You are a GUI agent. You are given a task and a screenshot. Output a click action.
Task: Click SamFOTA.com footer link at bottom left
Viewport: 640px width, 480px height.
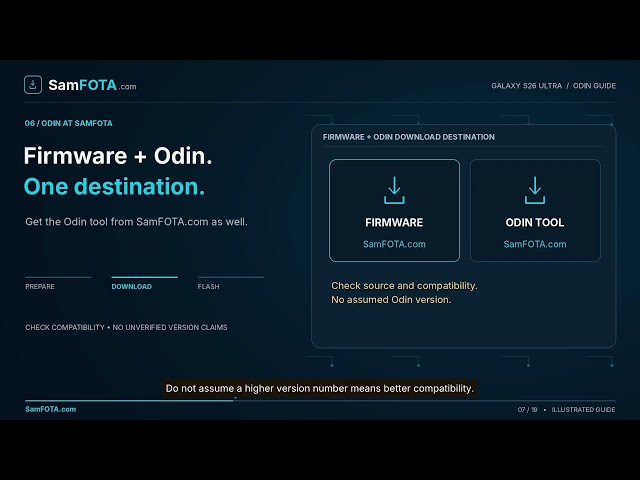51,409
